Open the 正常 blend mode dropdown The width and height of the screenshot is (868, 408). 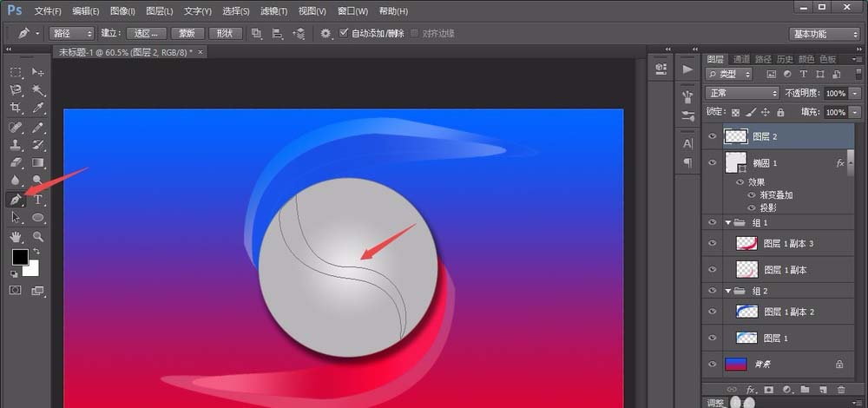click(742, 93)
